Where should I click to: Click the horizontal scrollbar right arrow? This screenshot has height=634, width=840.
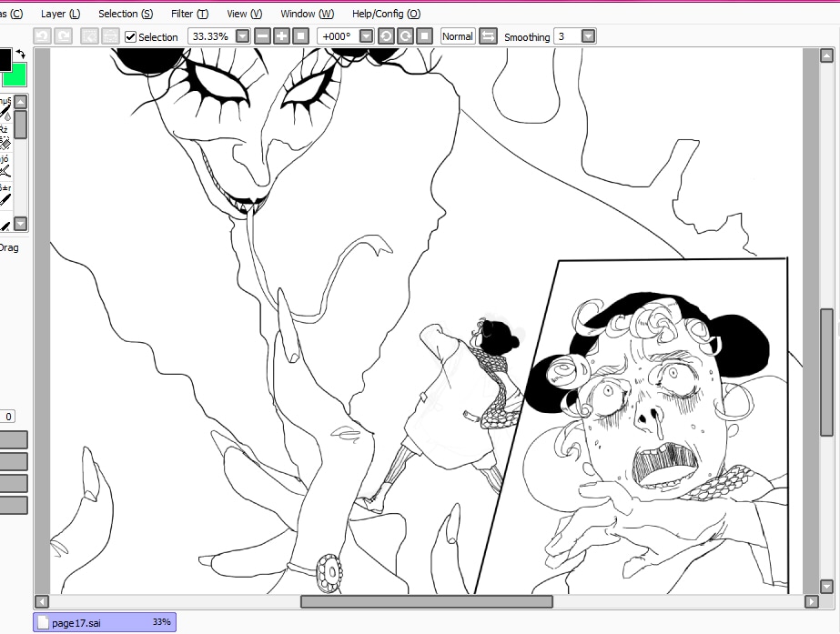pos(811,602)
